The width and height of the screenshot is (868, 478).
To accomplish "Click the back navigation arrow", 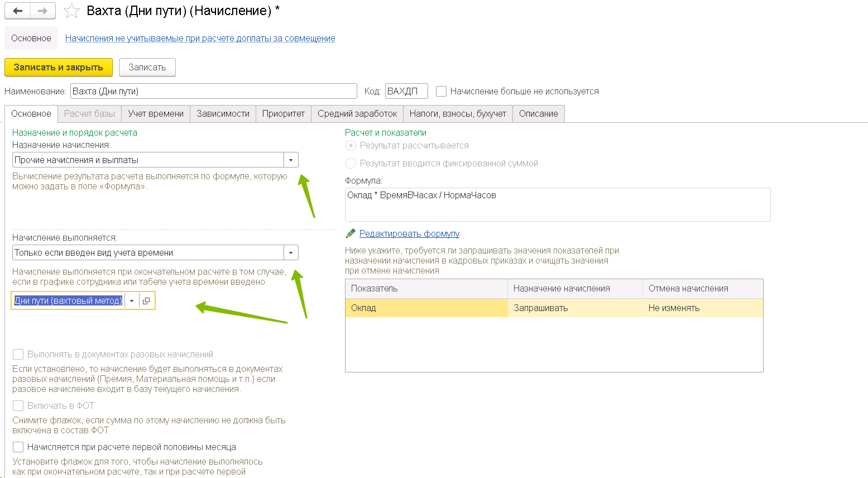I will [x=17, y=11].
